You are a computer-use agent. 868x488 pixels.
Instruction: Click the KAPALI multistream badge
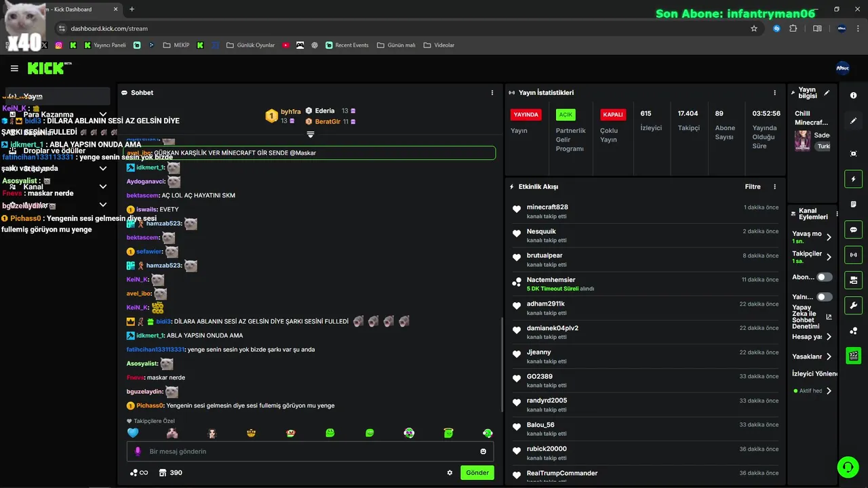tap(613, 115)
